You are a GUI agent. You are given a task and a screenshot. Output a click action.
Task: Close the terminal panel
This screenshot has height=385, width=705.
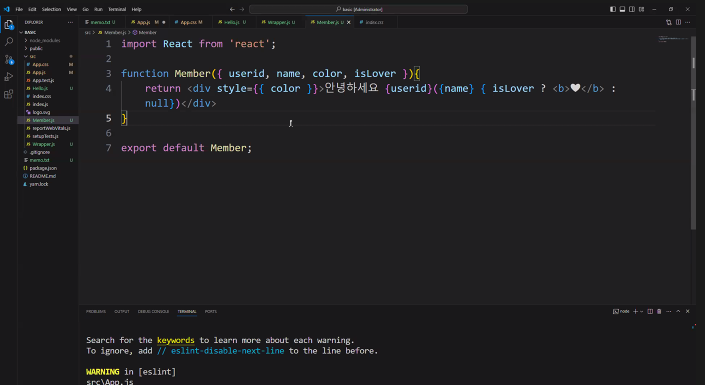(x=687, y=311)
